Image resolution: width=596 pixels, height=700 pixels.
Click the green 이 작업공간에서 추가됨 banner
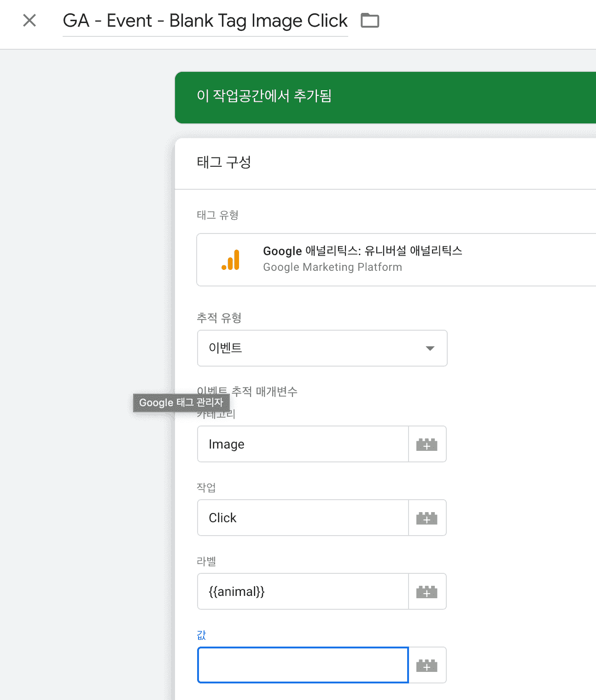pos(385,97)
